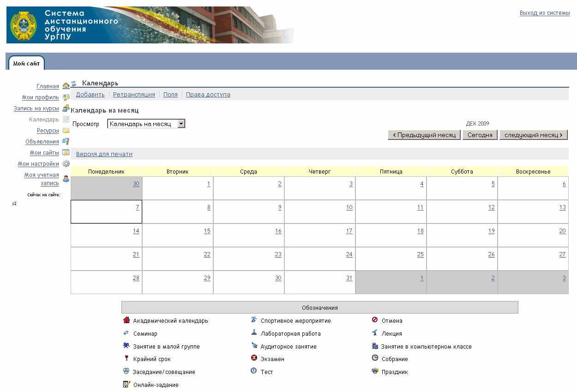Screen dimensions: 577x392
Task: Click the Воскресенье column header
Action: point(533,171)
